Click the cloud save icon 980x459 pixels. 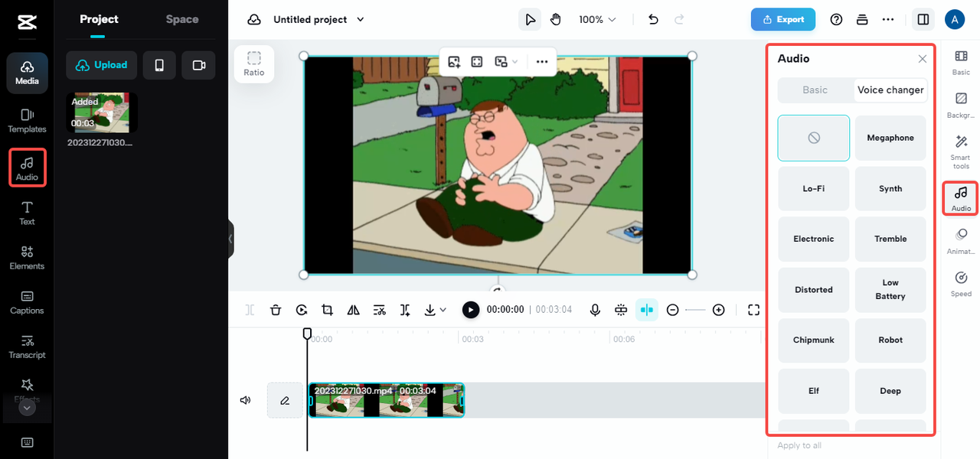point(254,19)
